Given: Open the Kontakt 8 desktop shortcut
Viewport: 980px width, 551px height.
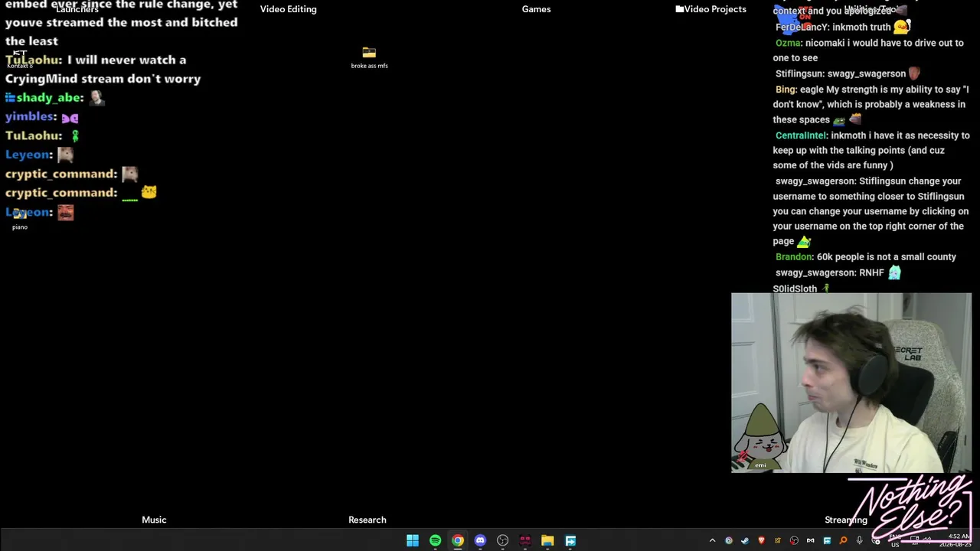Looking at the screenshot, I should click(x=20, y=59).
